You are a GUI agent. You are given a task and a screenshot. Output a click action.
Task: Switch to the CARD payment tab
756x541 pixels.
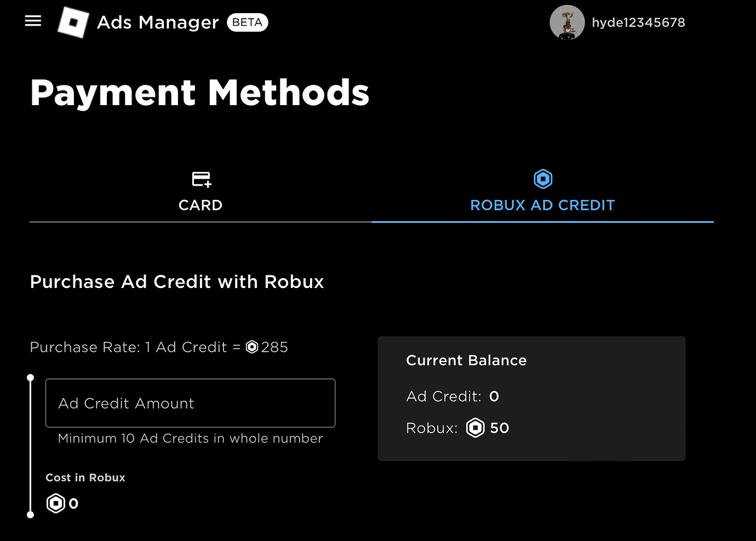coord(201,205)
